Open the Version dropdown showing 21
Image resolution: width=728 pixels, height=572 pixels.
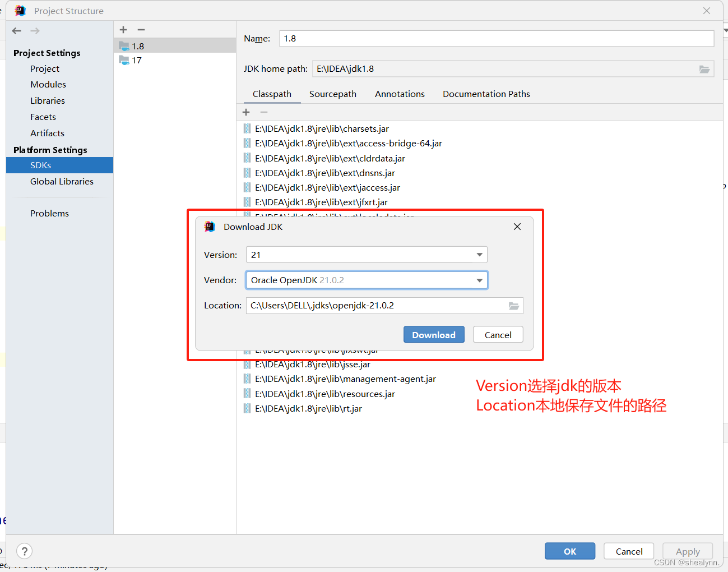(367, 255)
